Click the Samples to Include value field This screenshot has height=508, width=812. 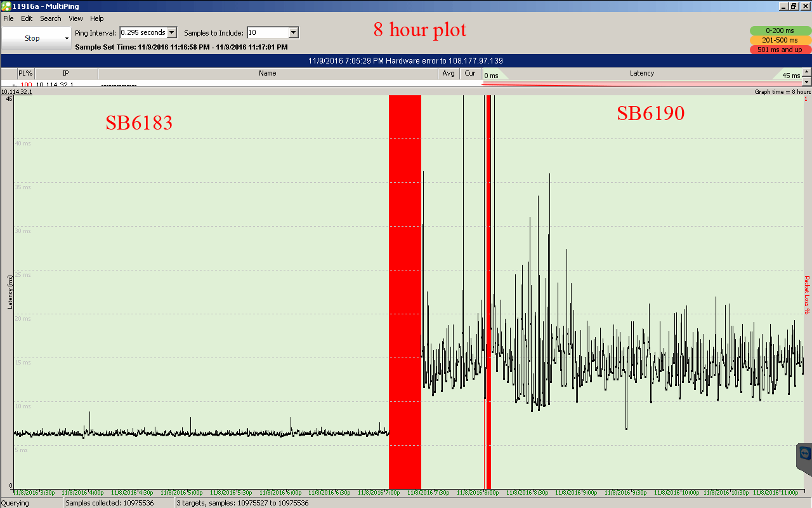pyautogui.click(x=268, y=32)
